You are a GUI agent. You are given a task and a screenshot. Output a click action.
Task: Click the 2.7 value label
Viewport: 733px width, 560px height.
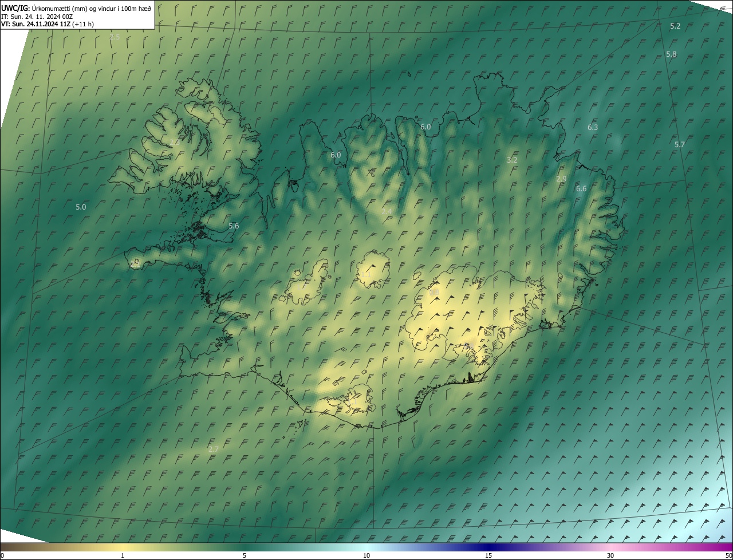[214, 449]
